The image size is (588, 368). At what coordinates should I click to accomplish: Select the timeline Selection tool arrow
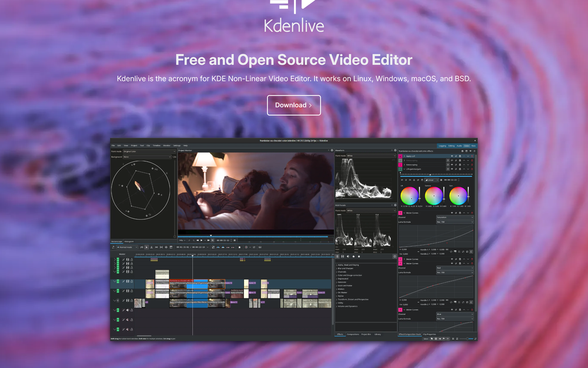point(146,247)
